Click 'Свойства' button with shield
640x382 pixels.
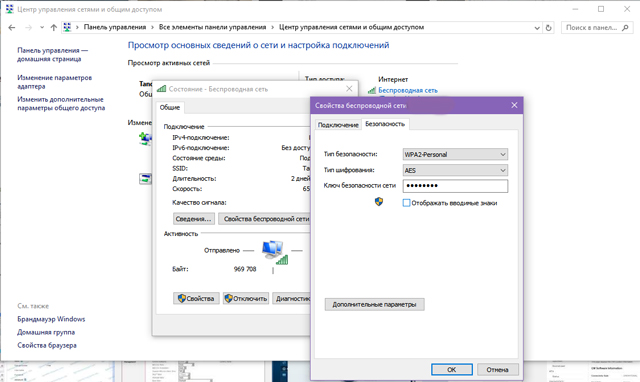click(196, 298)
